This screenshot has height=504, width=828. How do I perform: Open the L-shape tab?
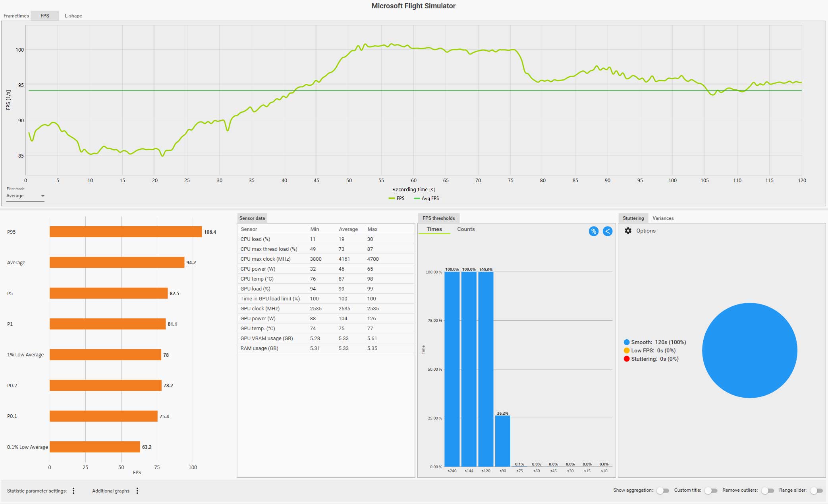73,16
